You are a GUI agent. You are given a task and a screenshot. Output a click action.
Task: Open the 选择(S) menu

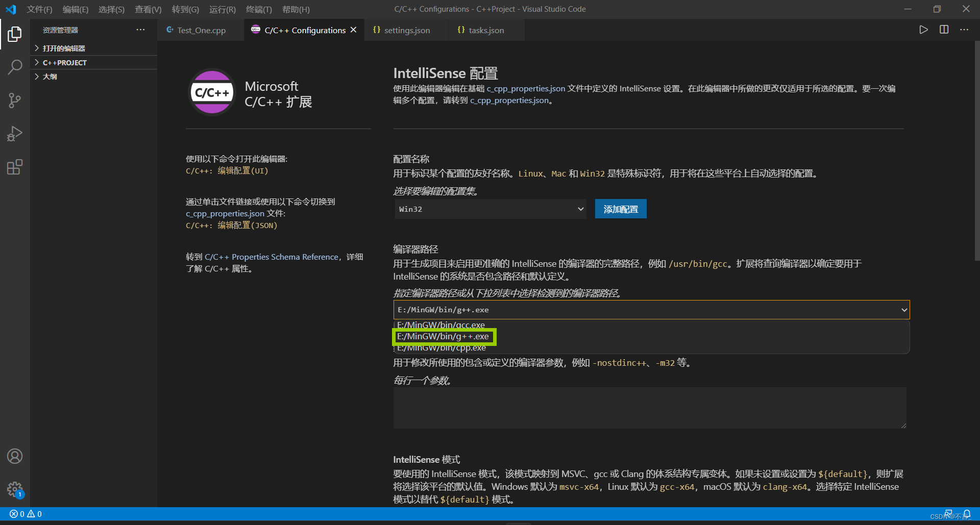tap(111, 9)
